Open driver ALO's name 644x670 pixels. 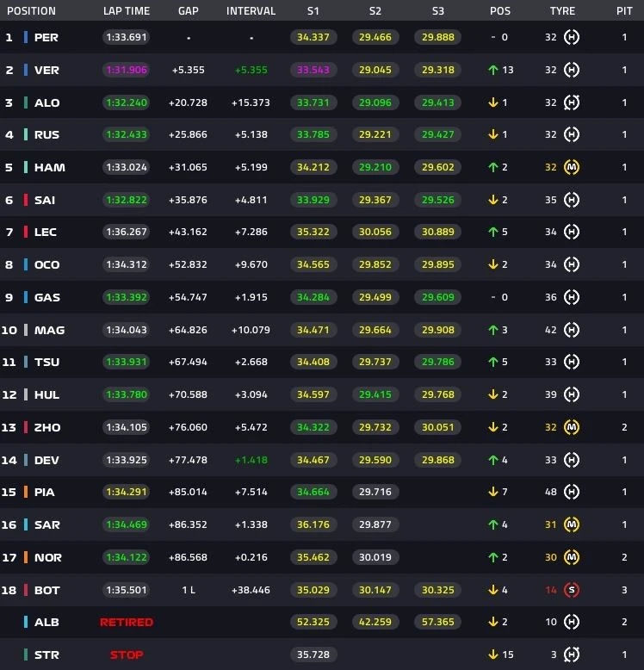(47, 102)
